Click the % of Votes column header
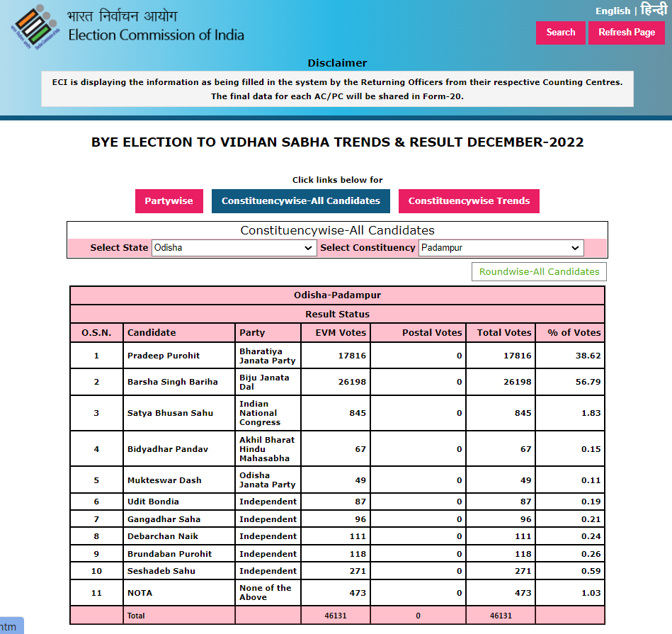672x634 pixels. 574,333
